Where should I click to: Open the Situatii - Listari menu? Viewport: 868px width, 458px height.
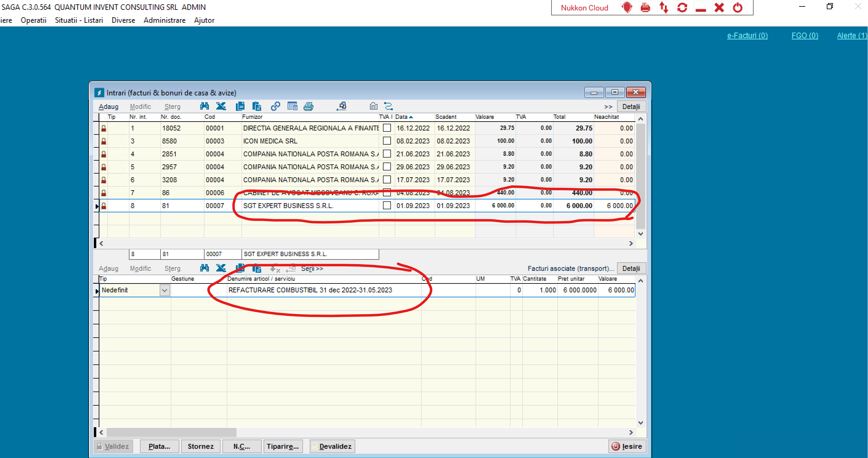(79, 20)
